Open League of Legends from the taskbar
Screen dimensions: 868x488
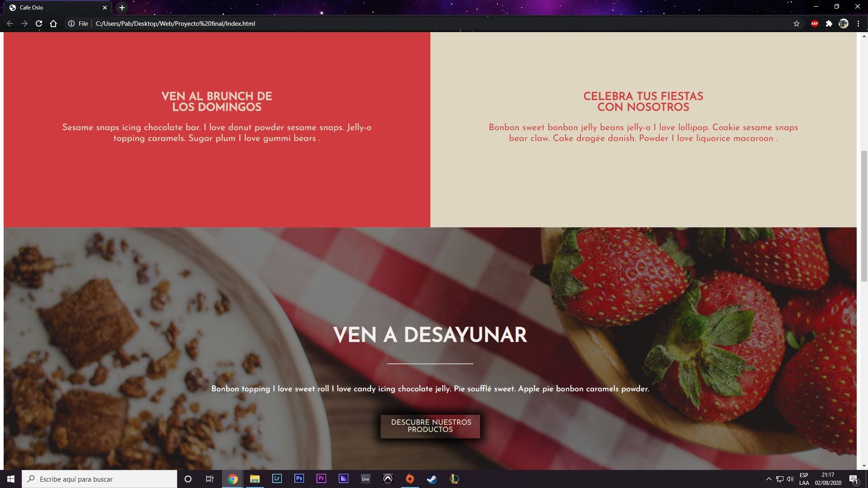coord(454,479)
